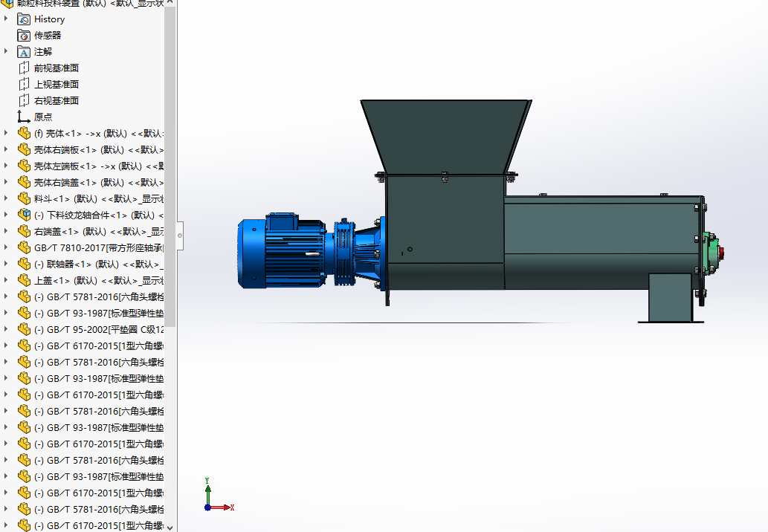Click the part icon for GB/T 7810-2017 bearing

[24, 247]
